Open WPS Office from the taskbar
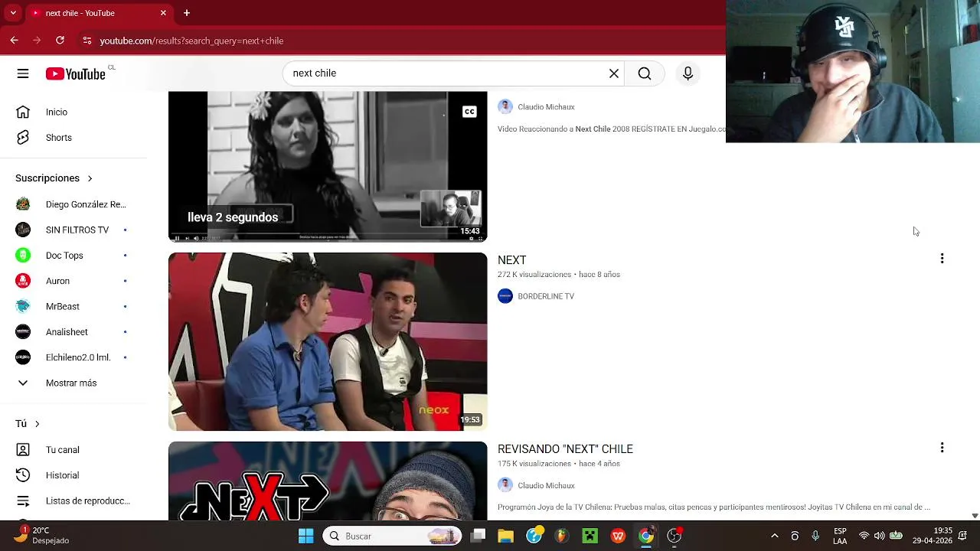The height and width of the screenshot is (551, 980). 618,536
